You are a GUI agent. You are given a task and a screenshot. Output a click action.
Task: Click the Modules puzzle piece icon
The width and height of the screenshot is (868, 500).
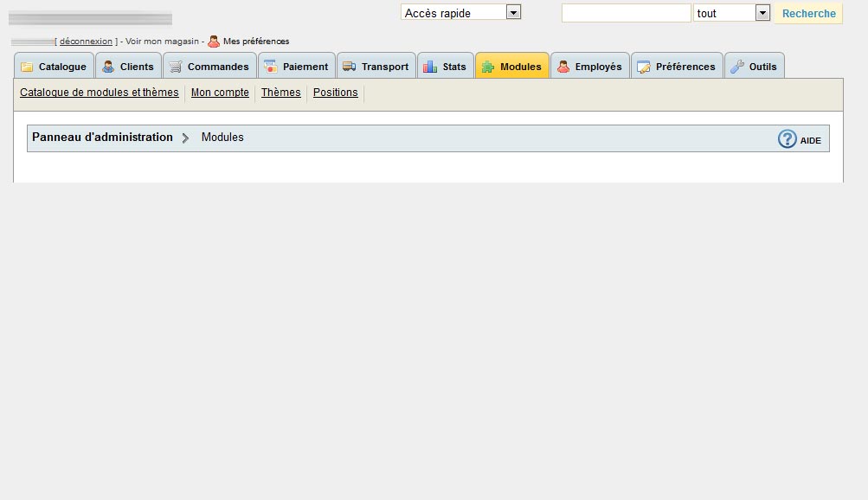pos(488,67)
